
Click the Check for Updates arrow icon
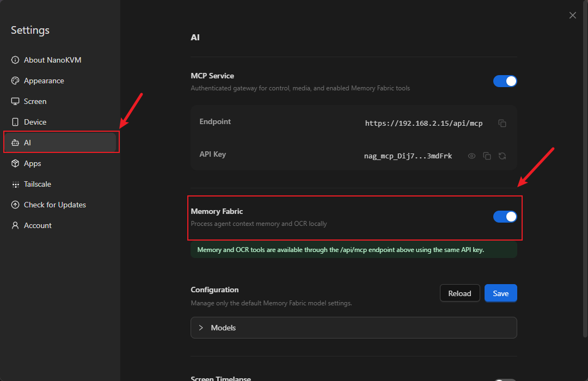click(x=15, y=205)
